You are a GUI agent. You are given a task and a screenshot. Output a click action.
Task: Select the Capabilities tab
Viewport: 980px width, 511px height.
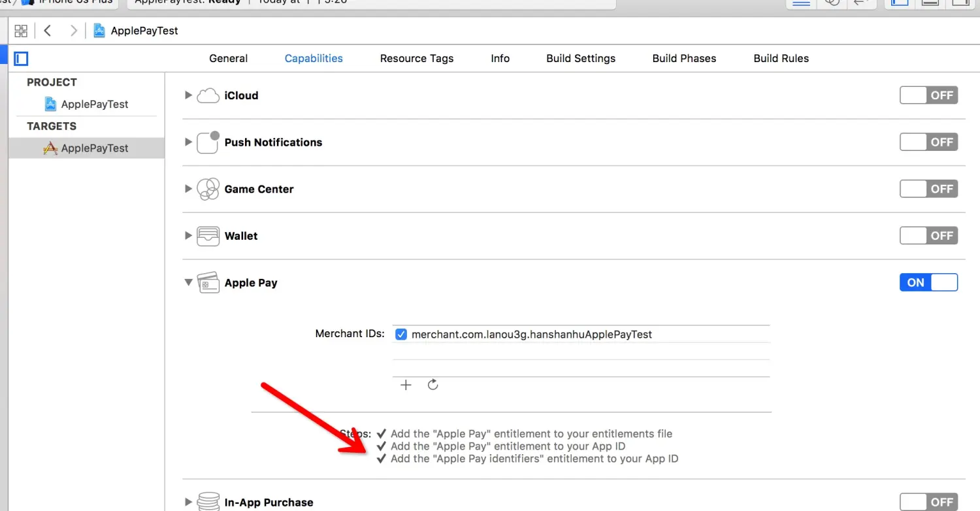pyautogui.click(x=314, y=58)
